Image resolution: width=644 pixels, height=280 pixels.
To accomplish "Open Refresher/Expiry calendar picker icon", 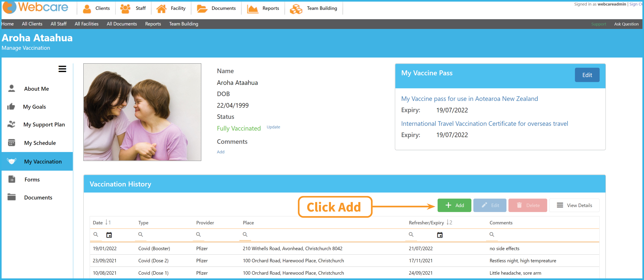I will tap(440, 235).
